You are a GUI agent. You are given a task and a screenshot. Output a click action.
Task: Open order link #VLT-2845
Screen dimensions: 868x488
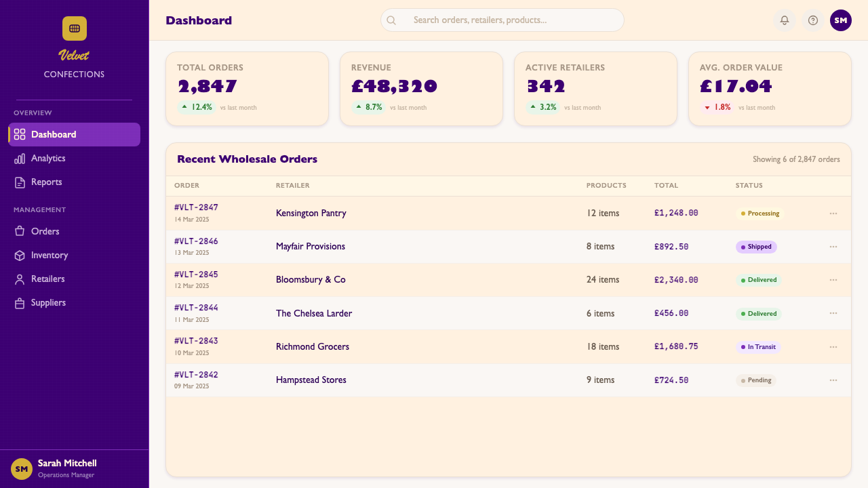pos(196,274)
